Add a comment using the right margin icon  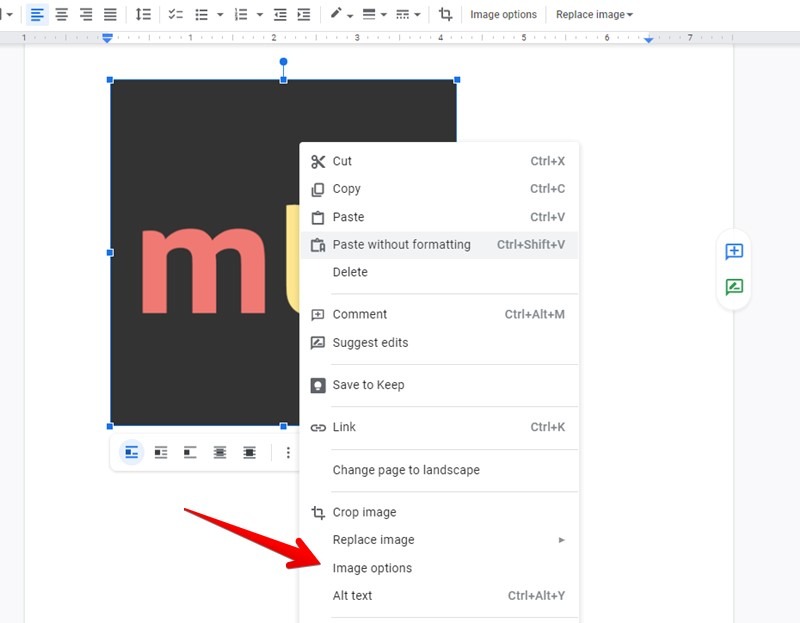click(x=734, y=252)
